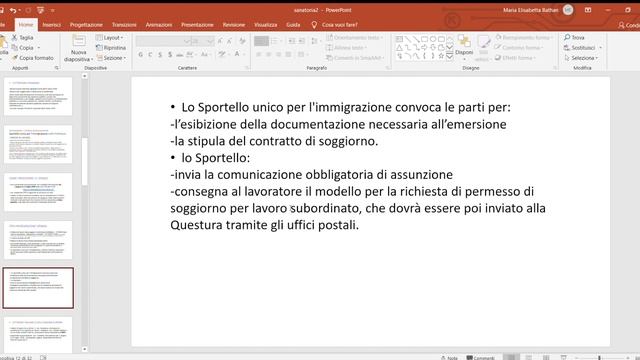Open the Stili veloci quick styles
Screen dimensions: 640x360
tap(483, 49)
